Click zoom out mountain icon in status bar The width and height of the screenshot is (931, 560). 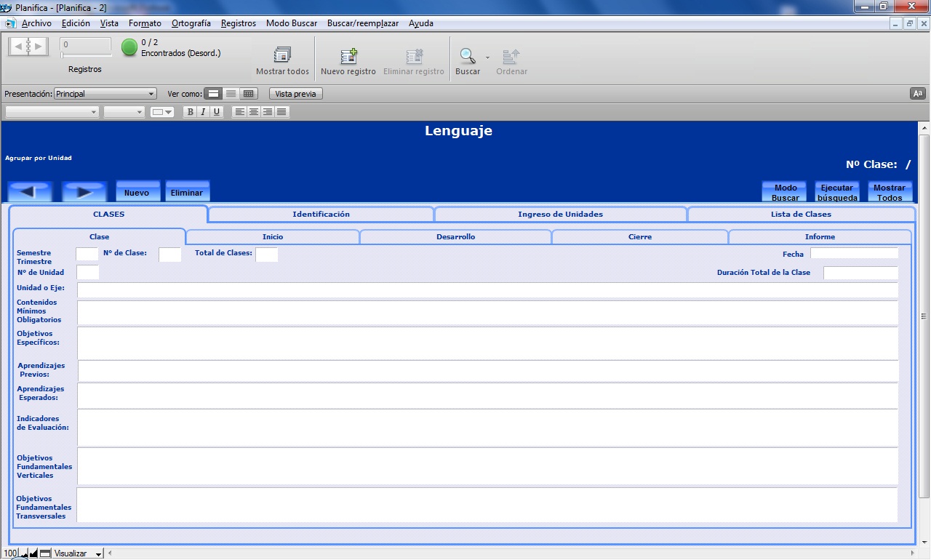[x=24, y=554]
